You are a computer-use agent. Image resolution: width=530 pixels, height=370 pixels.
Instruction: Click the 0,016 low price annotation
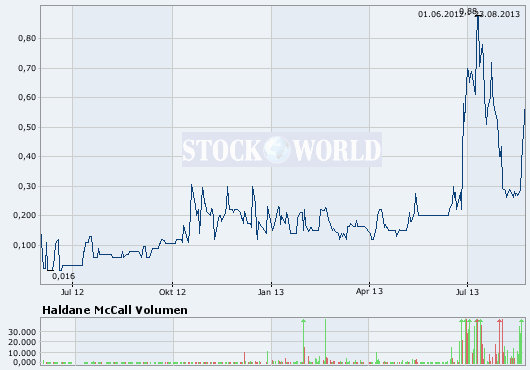64,276
